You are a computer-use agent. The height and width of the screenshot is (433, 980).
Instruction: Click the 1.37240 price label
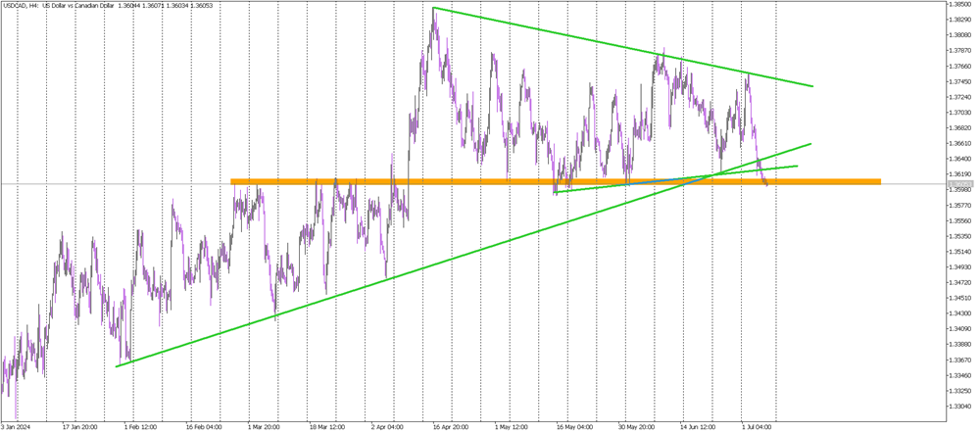click(x=961, y=97)
